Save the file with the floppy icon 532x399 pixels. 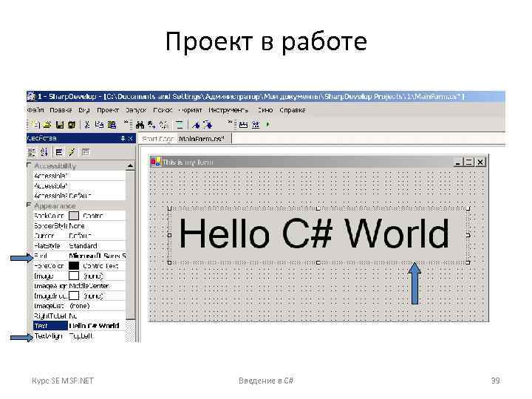[x=60, y=125]
